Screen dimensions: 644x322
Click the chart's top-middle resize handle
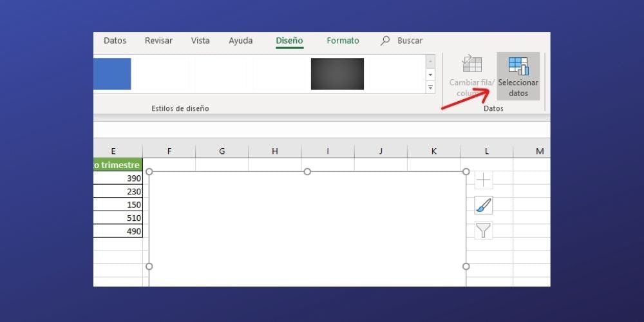pyautogui.click(x=307, y=171)
